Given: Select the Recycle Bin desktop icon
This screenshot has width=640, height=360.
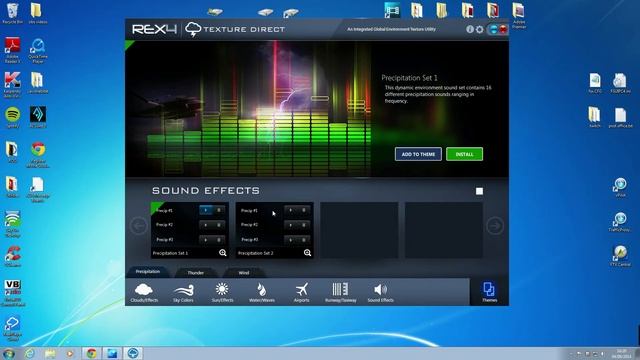Looking at the screenshot, I should tap(12, 13).
